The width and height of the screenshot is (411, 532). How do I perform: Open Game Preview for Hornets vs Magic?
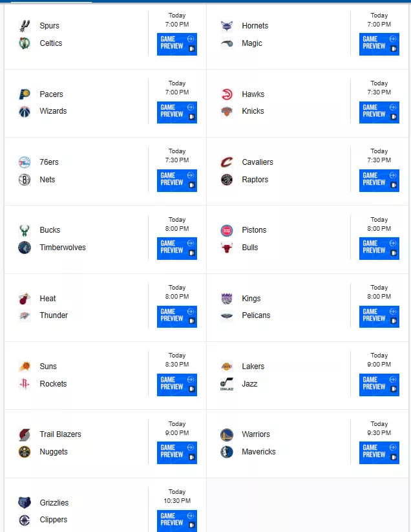tap(379, 44)
